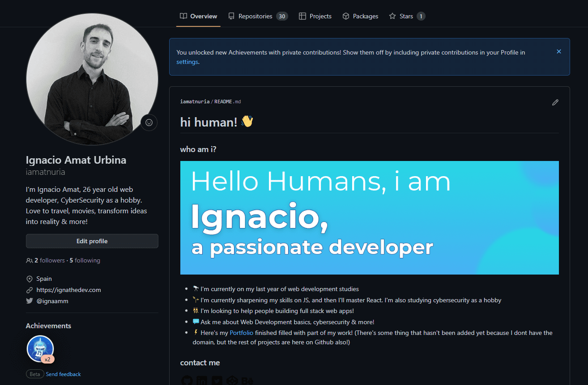Follow the settings link in the banner
The image size is (588, 385).
[187, 62]
